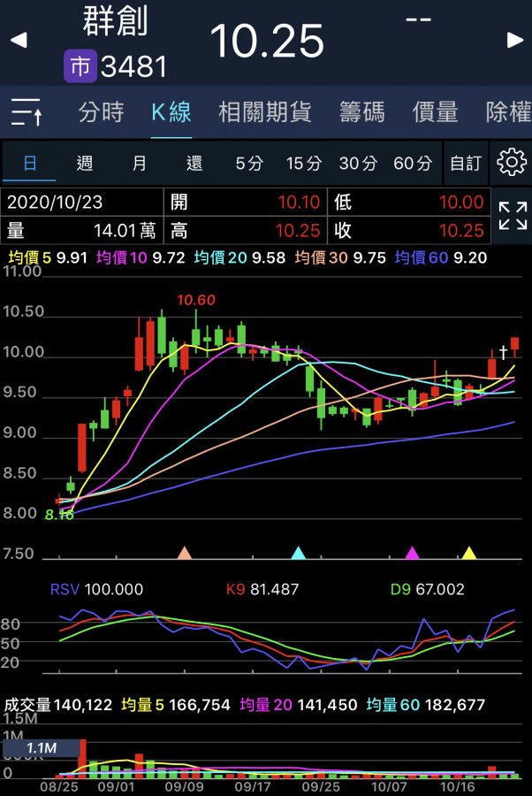
Task: Switch to 價量 tab
Action: (x=435, y=112)
